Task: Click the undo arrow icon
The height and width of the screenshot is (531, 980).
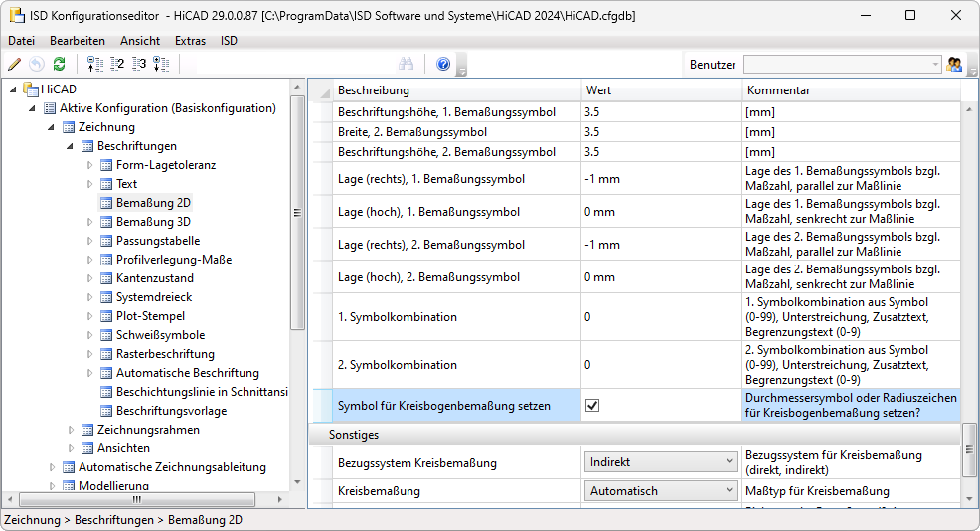Action: click(x=37, y=64)
